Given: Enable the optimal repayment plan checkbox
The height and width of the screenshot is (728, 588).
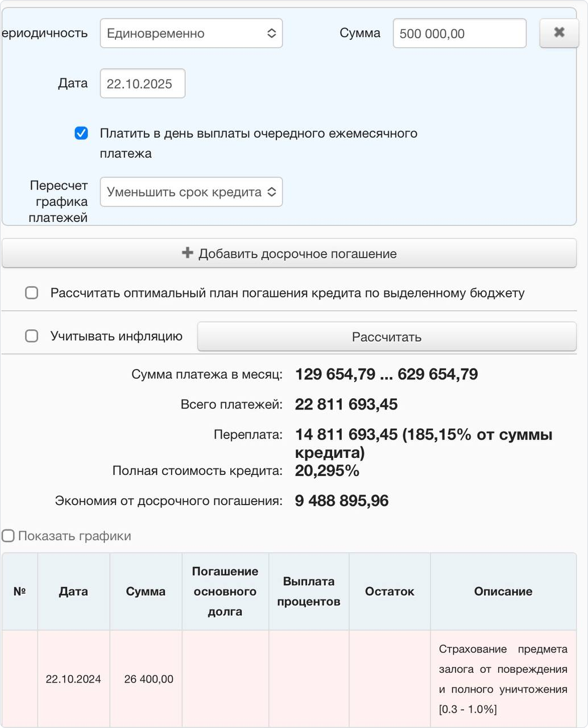Looking at the screenshot, I should [32, 293].
